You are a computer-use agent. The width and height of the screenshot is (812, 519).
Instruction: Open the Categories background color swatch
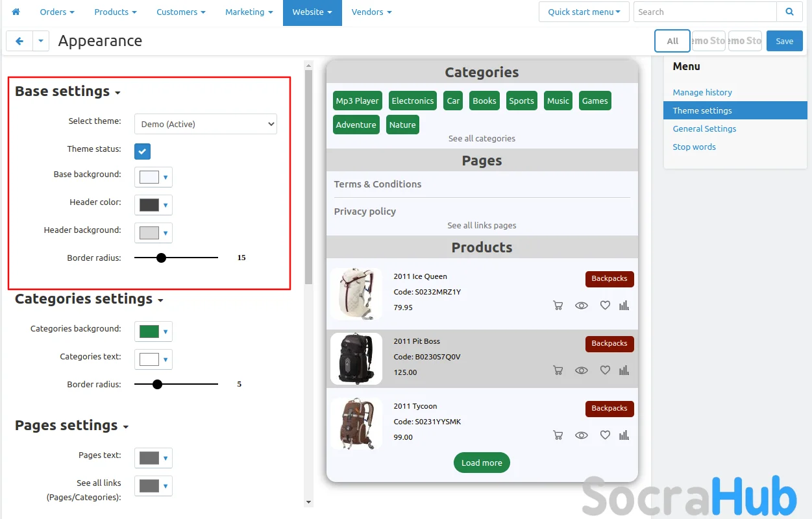pyautogui.click(x=153, y=332)
